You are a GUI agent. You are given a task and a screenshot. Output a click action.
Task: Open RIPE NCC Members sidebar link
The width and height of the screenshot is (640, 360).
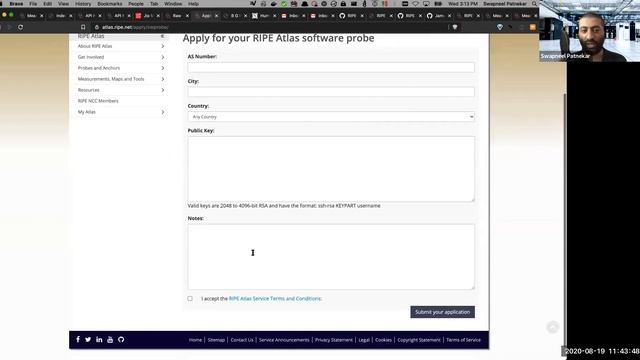[x=98, y=101]
